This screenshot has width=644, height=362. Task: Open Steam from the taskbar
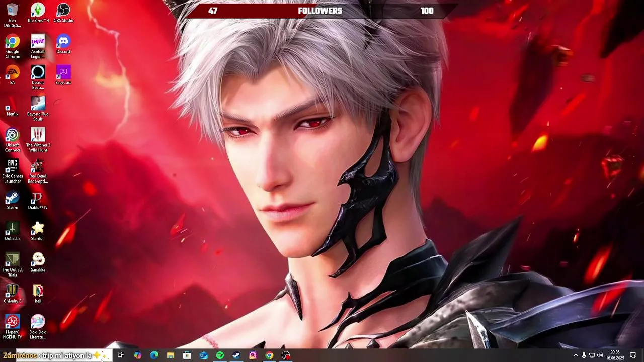pyautogui.click(x=236, y=355)
